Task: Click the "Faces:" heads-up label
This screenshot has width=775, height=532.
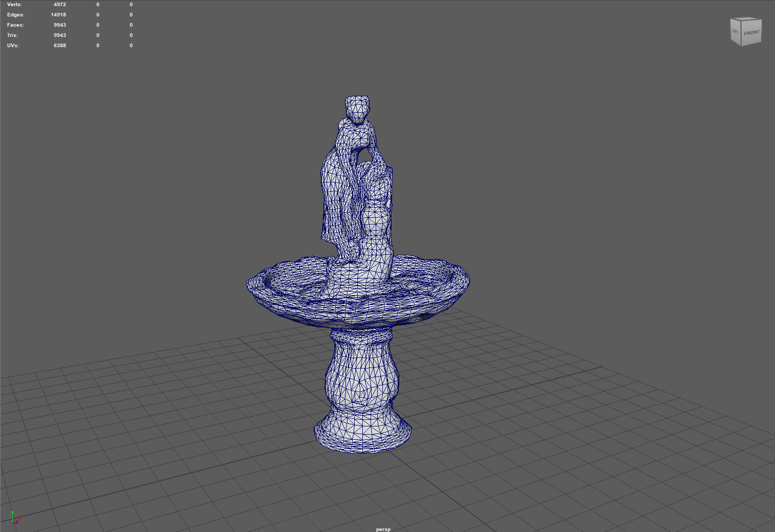Action: click(15, 25)
